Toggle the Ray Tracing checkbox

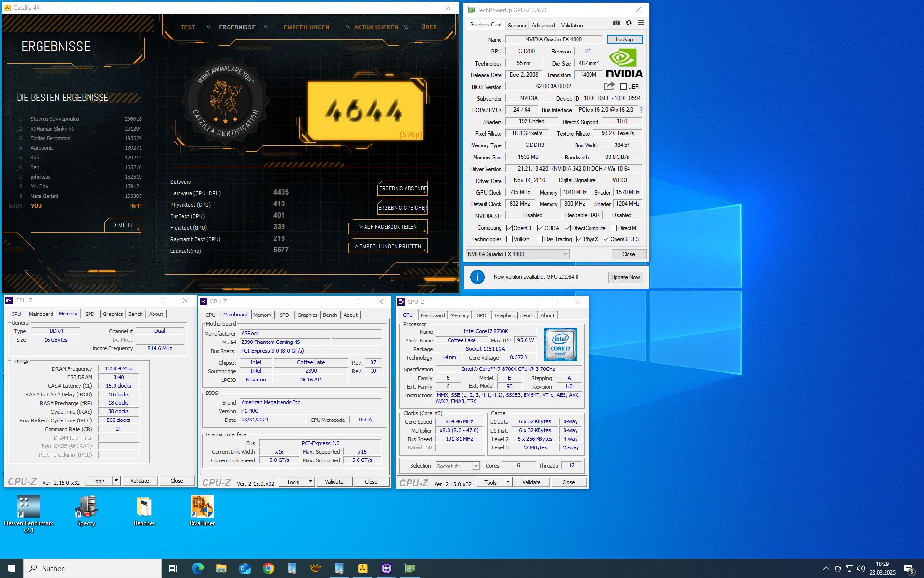coord(539,239)
